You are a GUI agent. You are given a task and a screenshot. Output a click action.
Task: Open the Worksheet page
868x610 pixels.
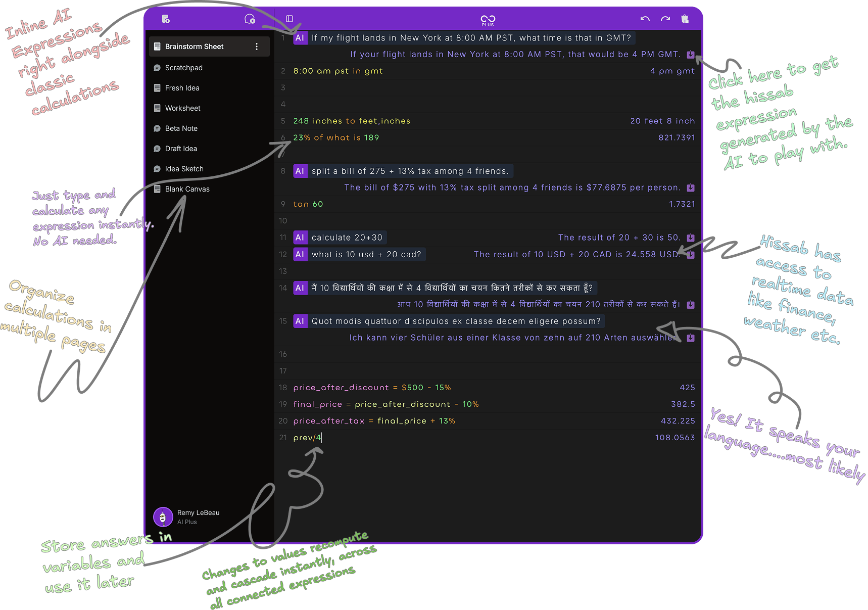coord(182,108)
